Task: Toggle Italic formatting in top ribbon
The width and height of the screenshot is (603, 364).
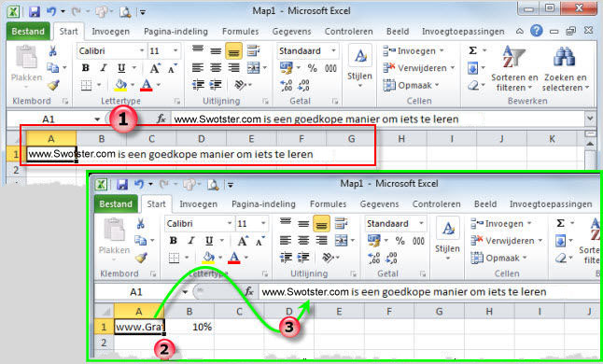Action: click(x=103, y=68)
